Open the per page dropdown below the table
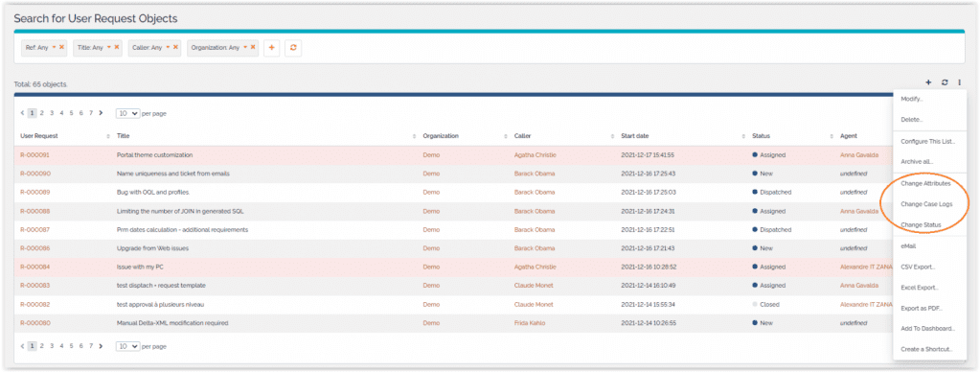This screenshot has width=980, height=372. (127, 346)
